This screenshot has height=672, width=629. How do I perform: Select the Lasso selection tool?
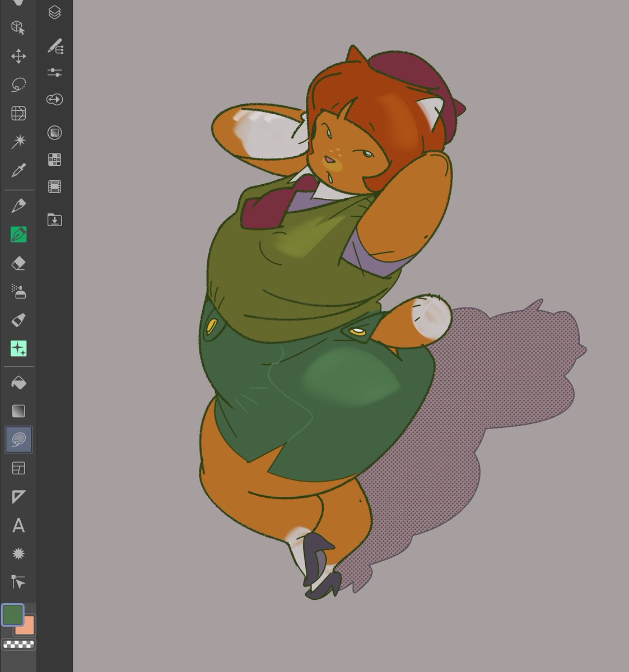[18, 85]
